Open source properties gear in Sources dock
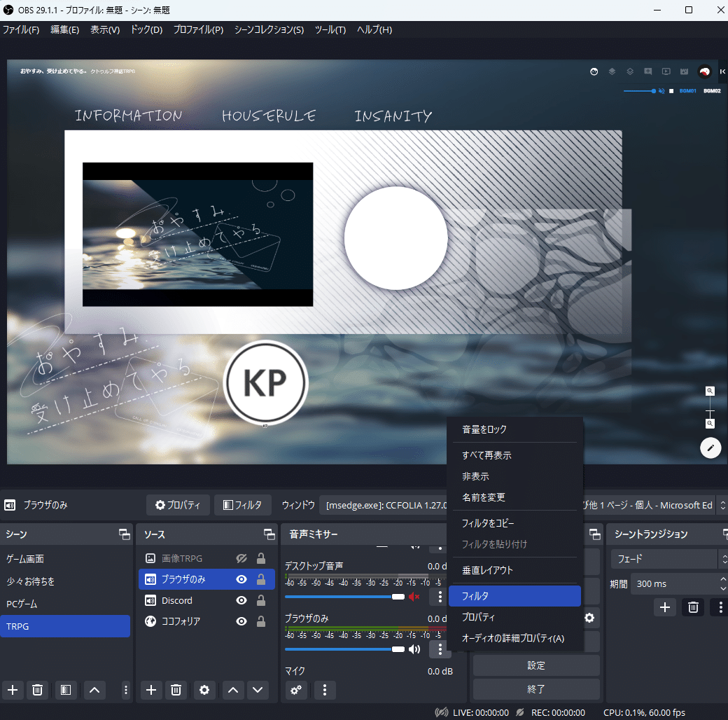Viewport: 728px width, 720px height. pos(204,690)
